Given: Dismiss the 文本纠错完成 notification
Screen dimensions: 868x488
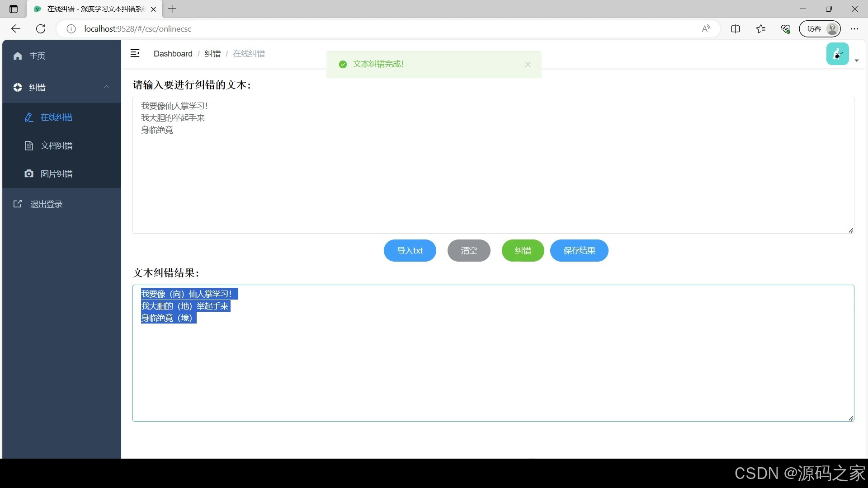Looking at the screenshot, I should click(x=528, y=64).
